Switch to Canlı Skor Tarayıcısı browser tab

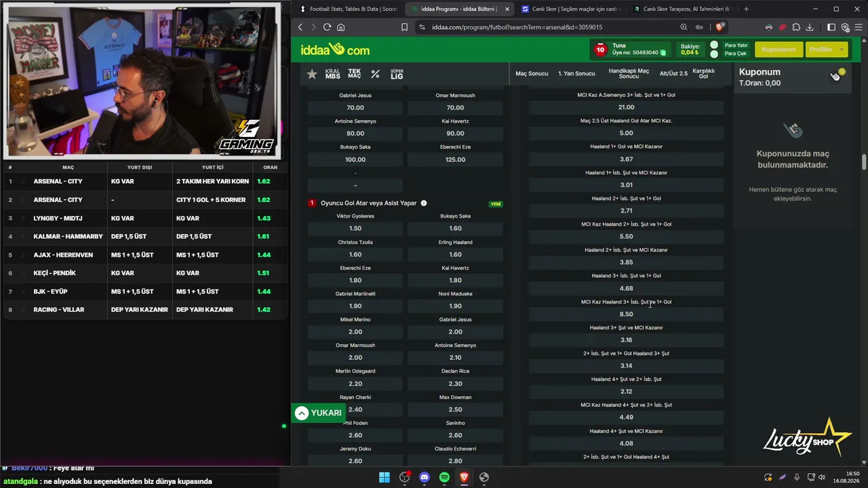pos(682,9)
